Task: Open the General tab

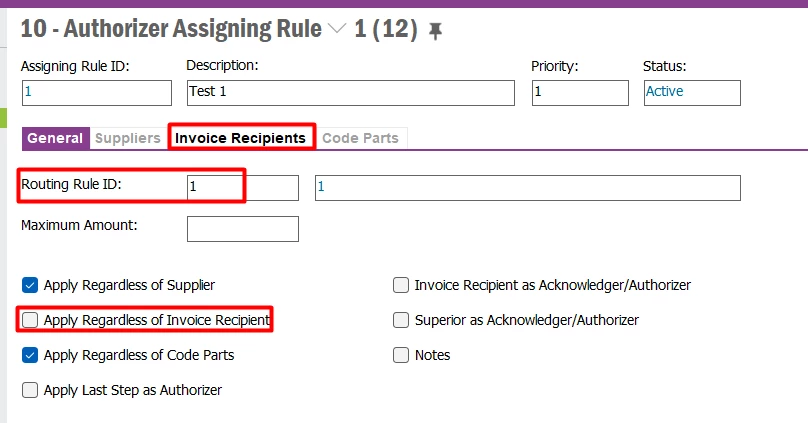Action: (55, 138)
